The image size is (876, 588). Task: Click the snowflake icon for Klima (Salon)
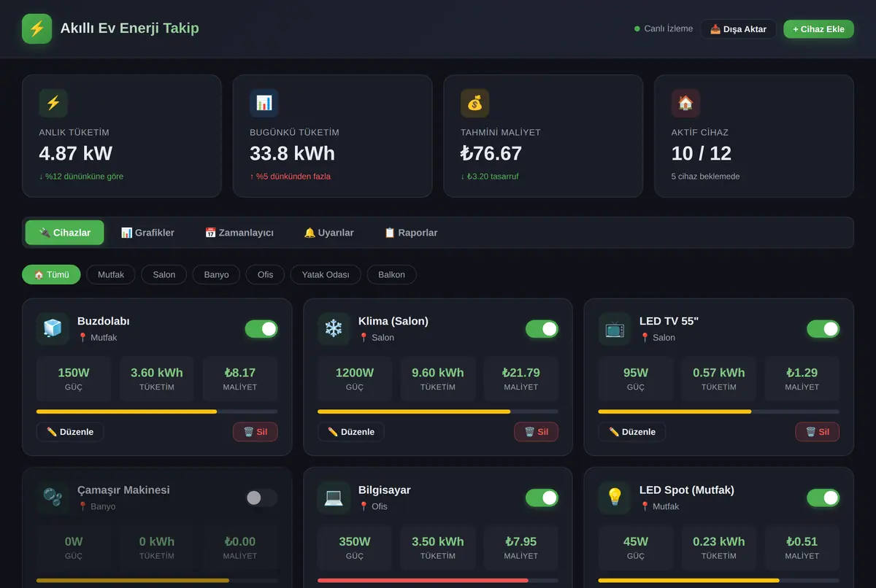click(x=334, y=329)
